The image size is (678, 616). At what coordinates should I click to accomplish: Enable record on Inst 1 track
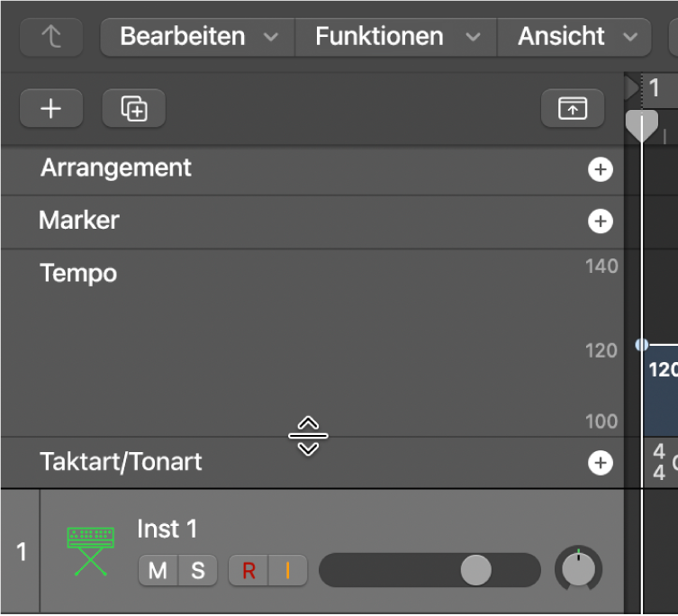pos(249,570)
